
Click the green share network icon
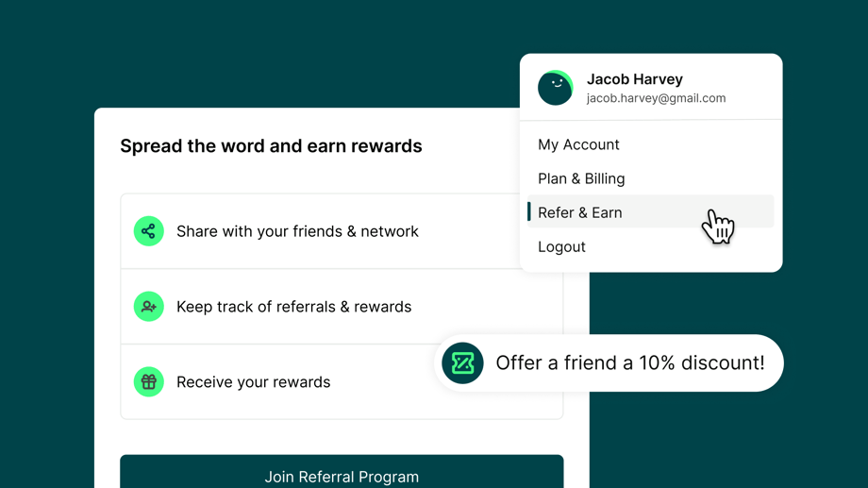[148, 231]
